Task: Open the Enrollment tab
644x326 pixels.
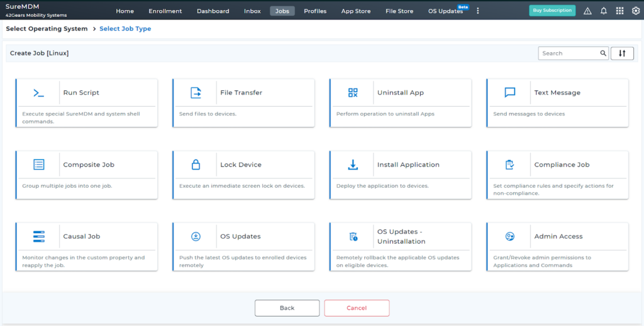Action: (x=165, y=11)
